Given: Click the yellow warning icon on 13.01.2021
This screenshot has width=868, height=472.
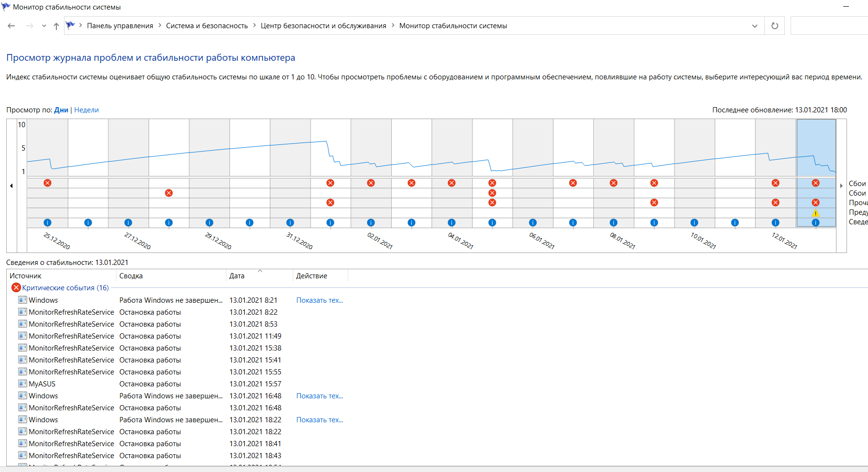Looking at the screenshot, I should coord(815,213).
